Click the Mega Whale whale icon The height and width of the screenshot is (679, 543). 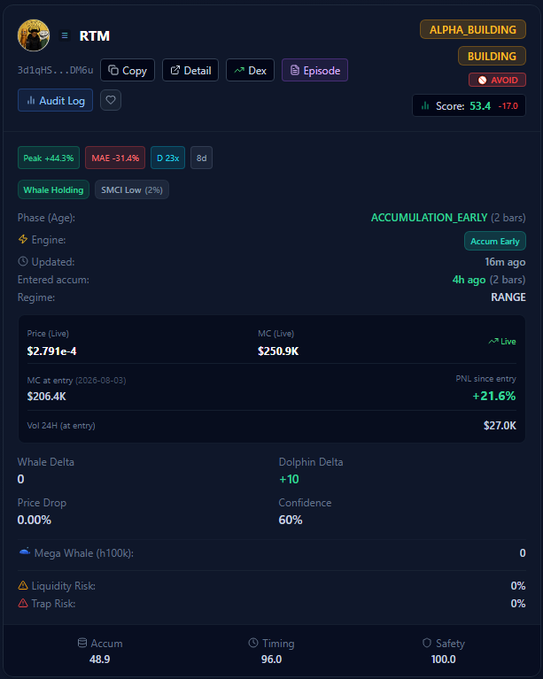24,552
